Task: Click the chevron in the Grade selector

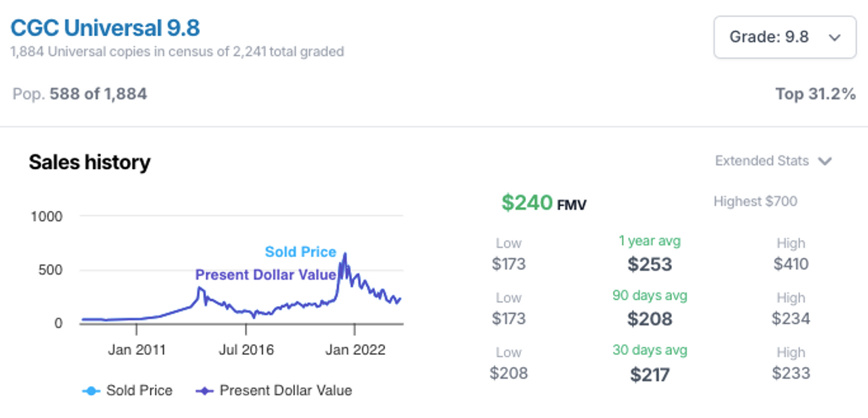Action: [x=835, y=37]
